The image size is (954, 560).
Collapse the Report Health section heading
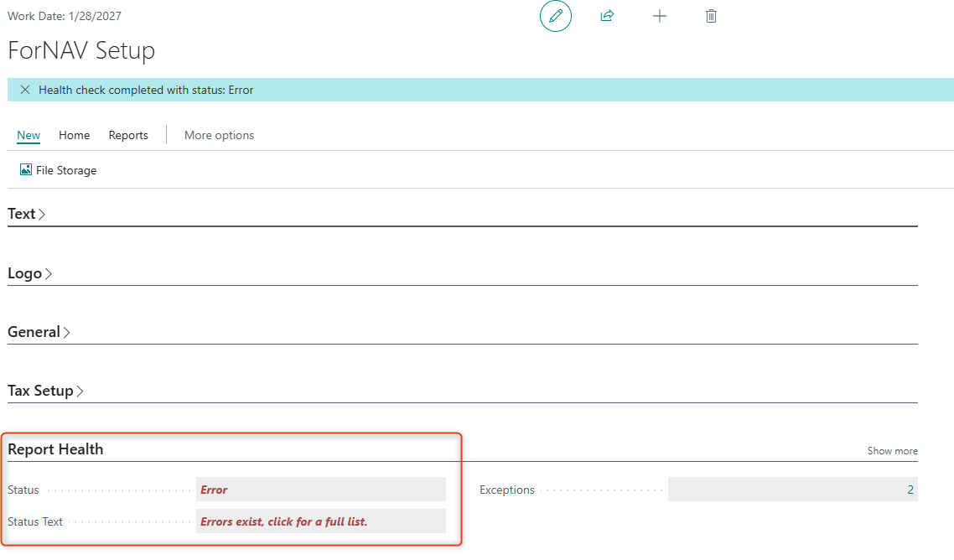pos(55,449)
